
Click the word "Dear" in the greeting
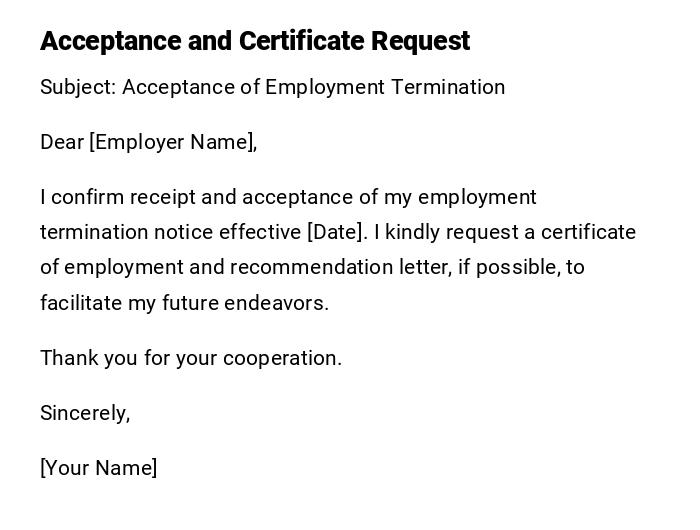coord(61,142)
